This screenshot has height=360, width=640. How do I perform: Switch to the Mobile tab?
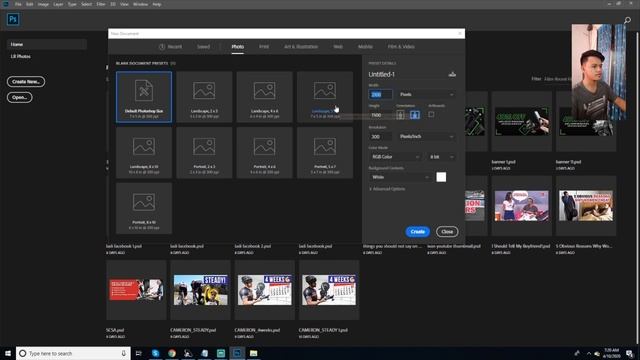click(365, 47)
